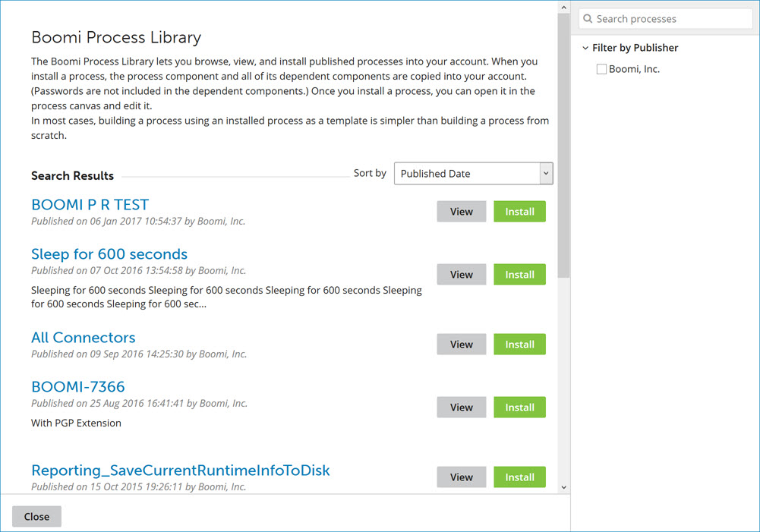View the Reporting_SaveCurrentRuntimeInfoToDisk process
This screenshot has height=532, width=760.
tap(461, 477)
